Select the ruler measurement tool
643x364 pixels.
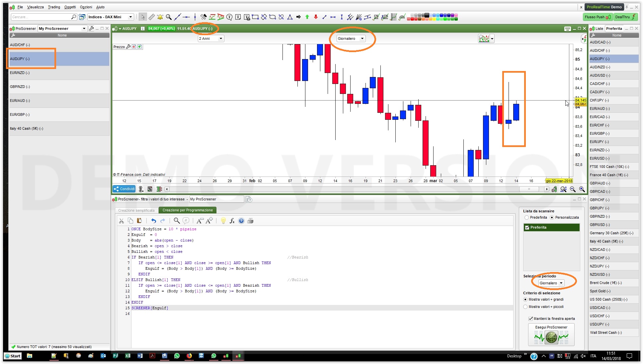tap(152, 17)
